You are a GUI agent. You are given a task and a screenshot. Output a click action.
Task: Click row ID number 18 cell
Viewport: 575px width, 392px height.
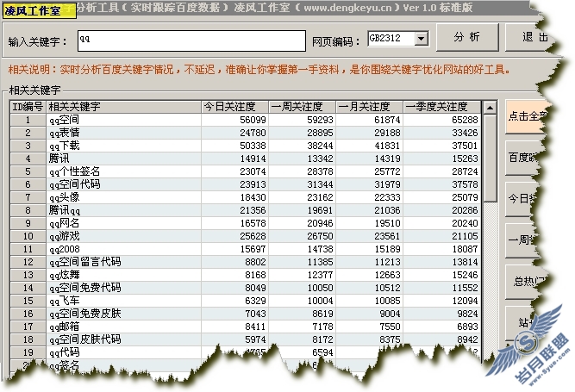(28, 339)
